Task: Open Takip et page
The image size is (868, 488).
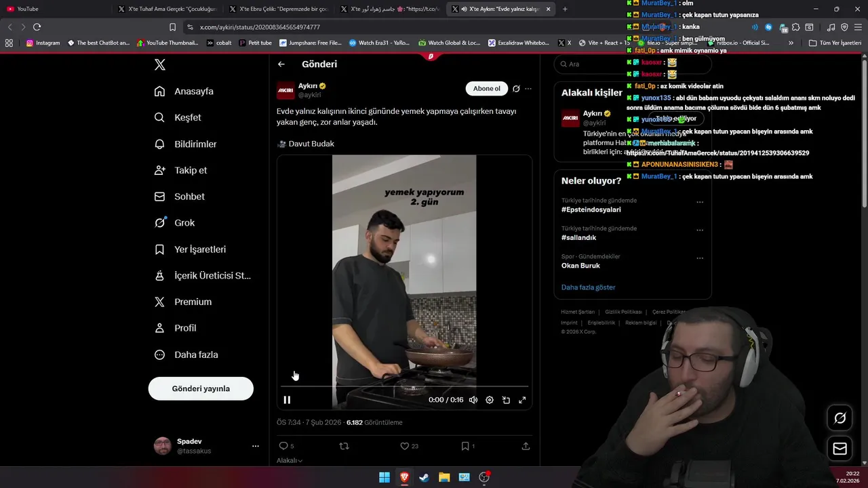Action: pyautogui.click(x=180, y=170)
